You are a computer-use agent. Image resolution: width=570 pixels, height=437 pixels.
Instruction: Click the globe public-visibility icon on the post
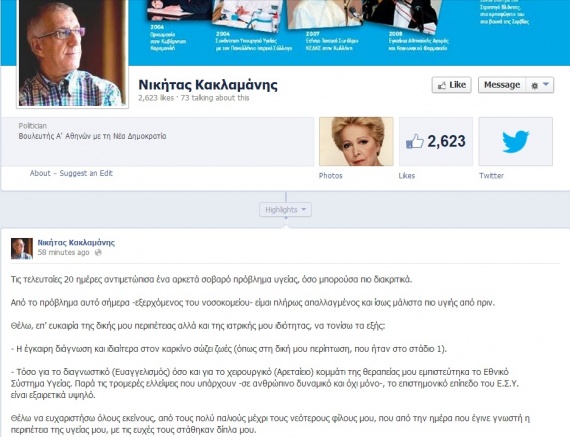click(98, 252)
